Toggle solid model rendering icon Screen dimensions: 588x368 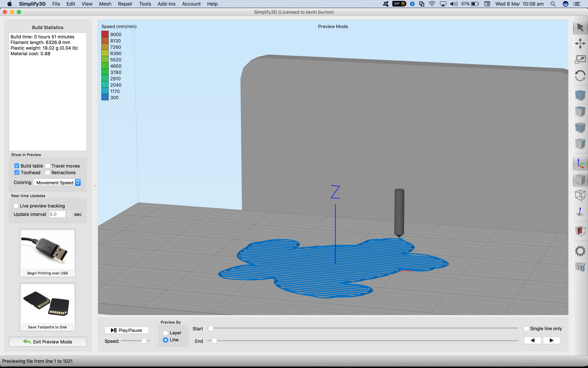click(x=580, y=180)
